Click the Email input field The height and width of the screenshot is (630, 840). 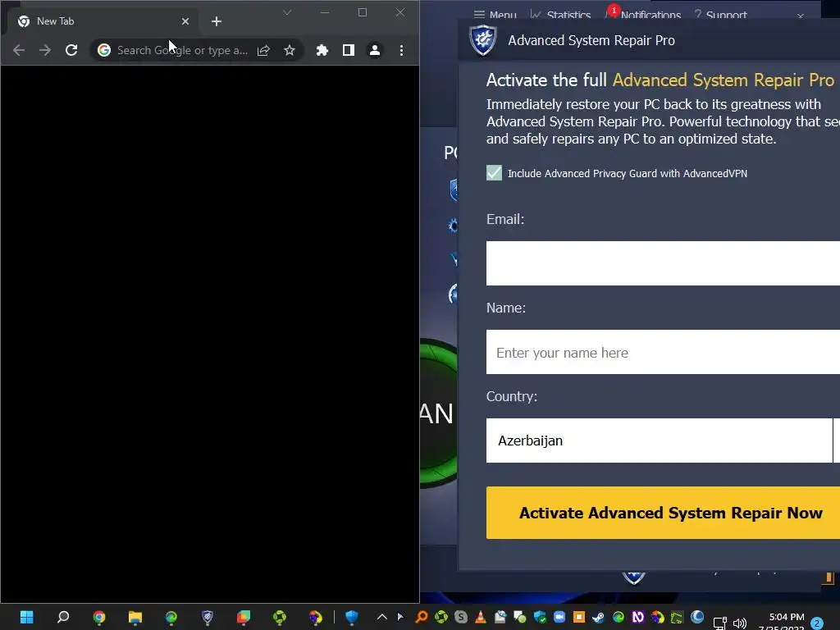click(x=663, y=263)
